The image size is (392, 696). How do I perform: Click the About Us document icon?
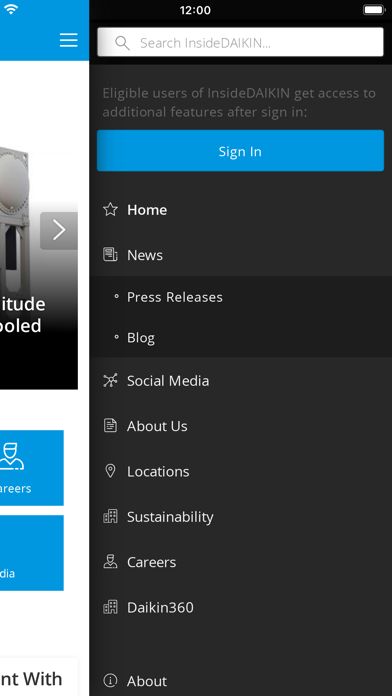pyautogui.click(x=110, y=426)
